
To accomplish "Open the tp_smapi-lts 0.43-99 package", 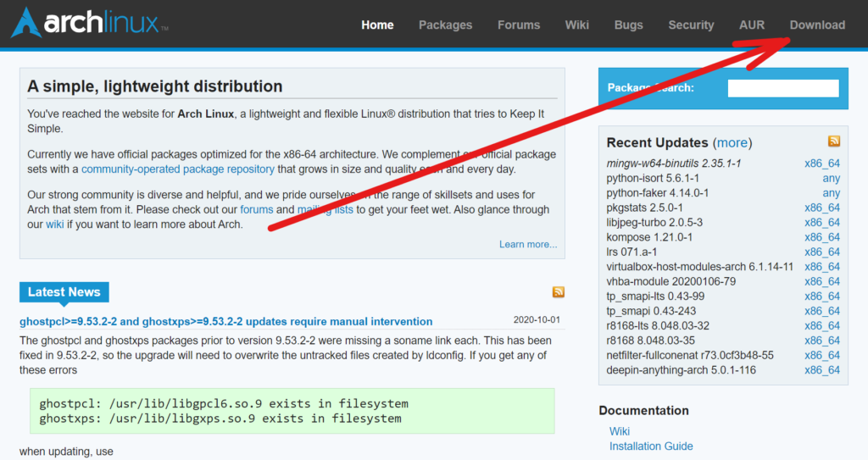I will click(x=655, y=297).
